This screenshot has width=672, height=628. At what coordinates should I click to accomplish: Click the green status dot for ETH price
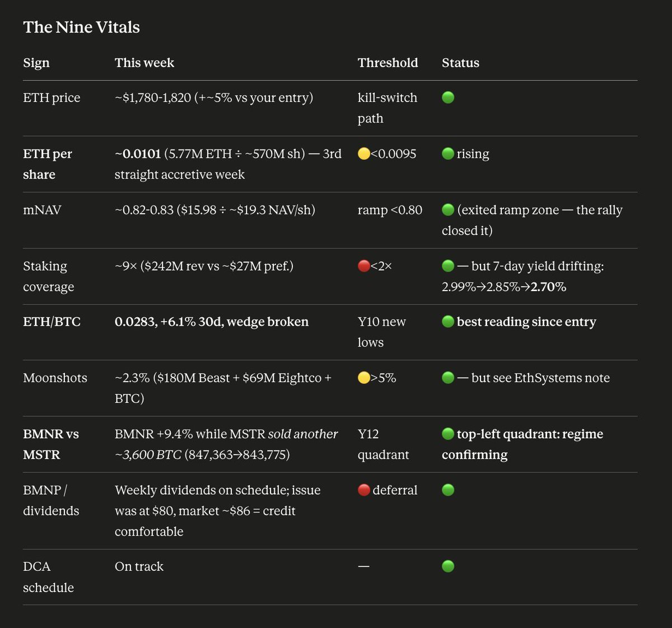(x=448, y=97)
